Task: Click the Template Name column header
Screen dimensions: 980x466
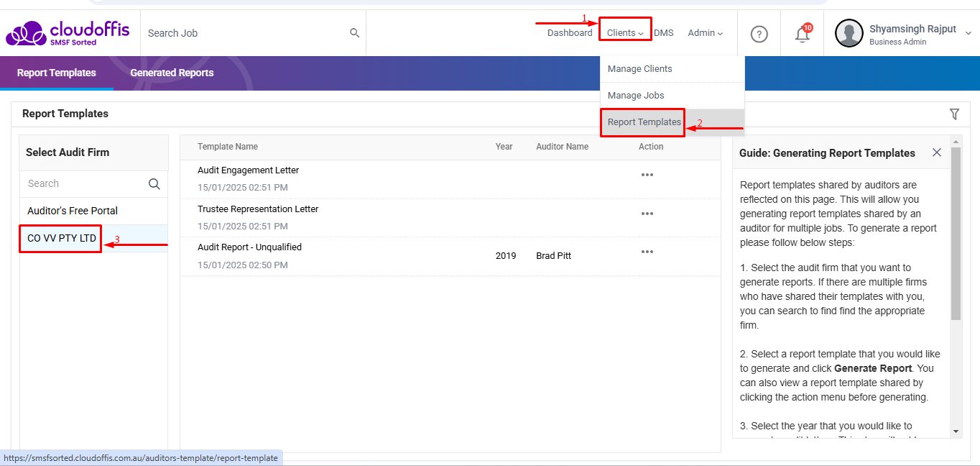Action: coord(228,147)
